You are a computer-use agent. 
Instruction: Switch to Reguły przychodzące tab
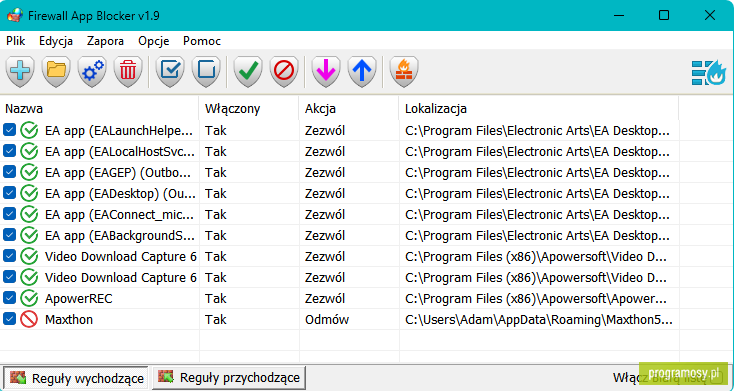[229, 377]
